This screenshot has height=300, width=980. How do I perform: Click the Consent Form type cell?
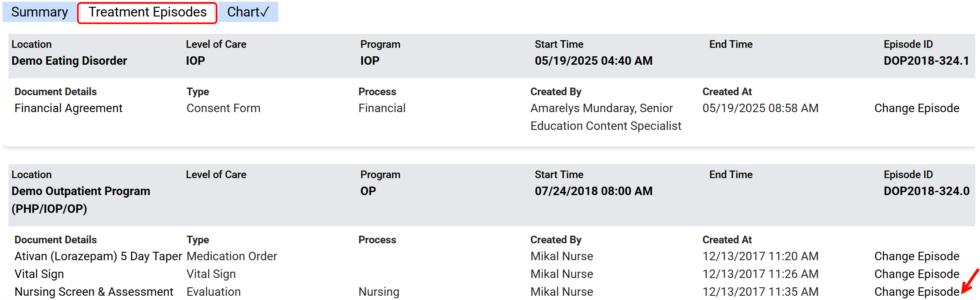(x=223, y=108)
